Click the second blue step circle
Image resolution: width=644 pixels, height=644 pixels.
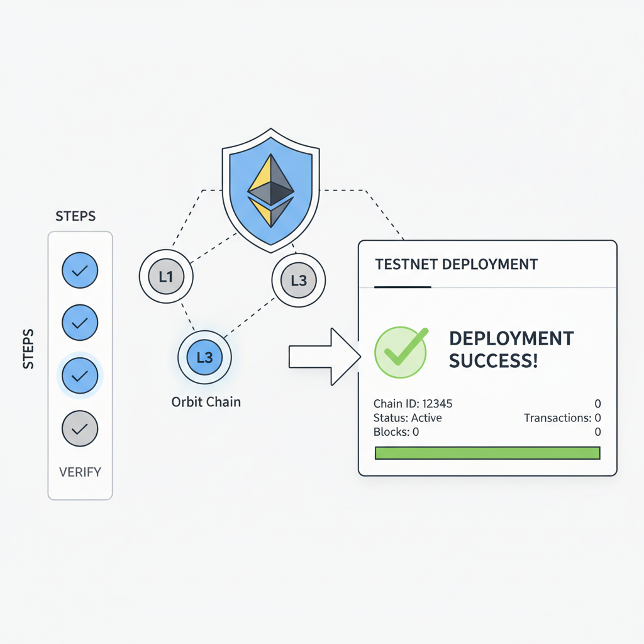click(x=80, y=322)
